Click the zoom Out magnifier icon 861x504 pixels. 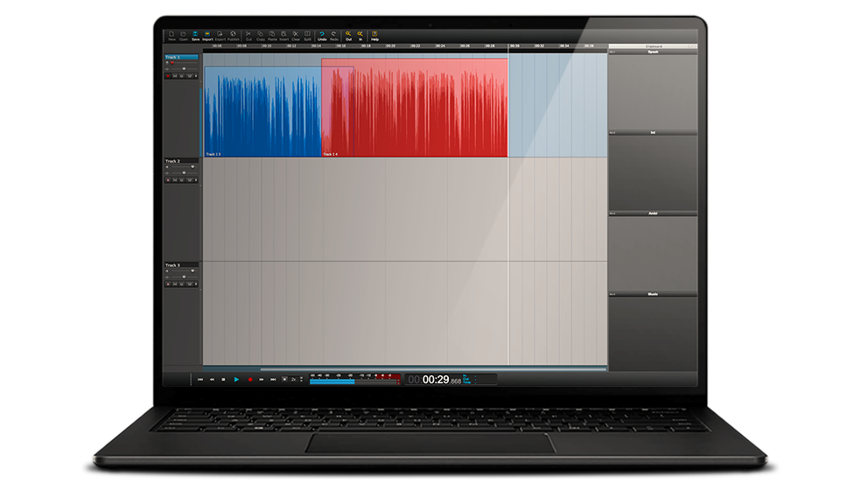pos(348,35)
